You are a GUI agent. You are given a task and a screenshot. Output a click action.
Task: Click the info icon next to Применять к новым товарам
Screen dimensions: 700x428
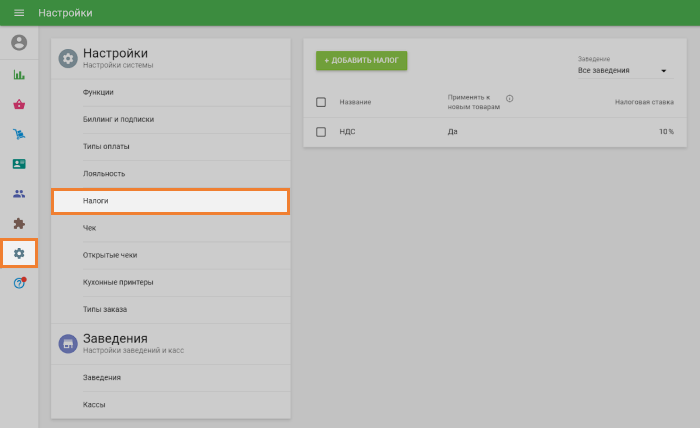click(510, 99)
